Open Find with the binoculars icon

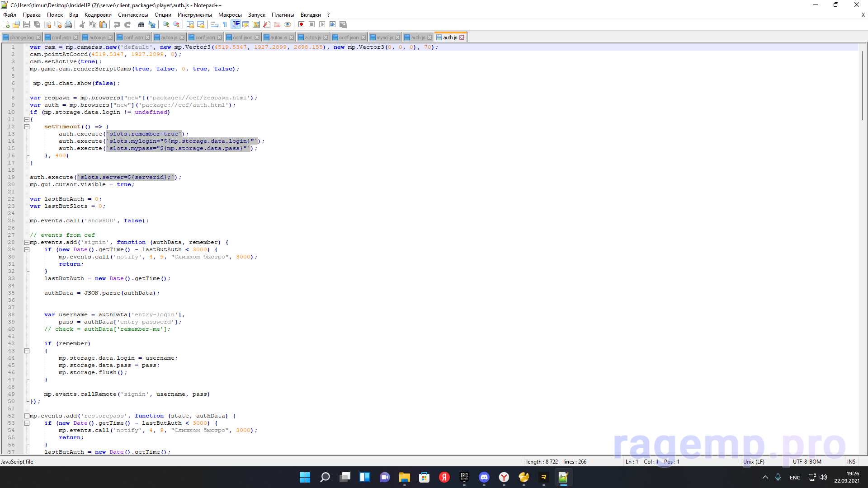click(x=141, y=24)
